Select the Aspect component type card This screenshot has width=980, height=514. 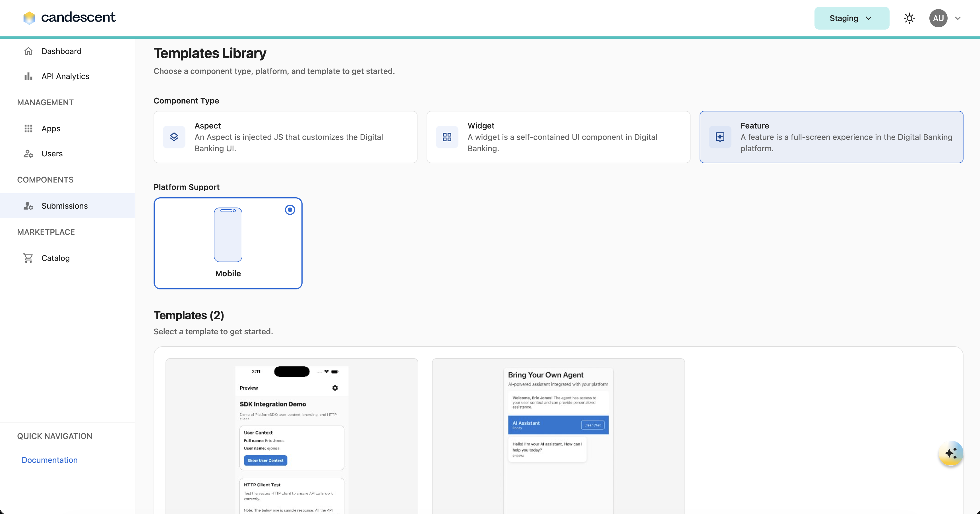click(x=285, y=137)
